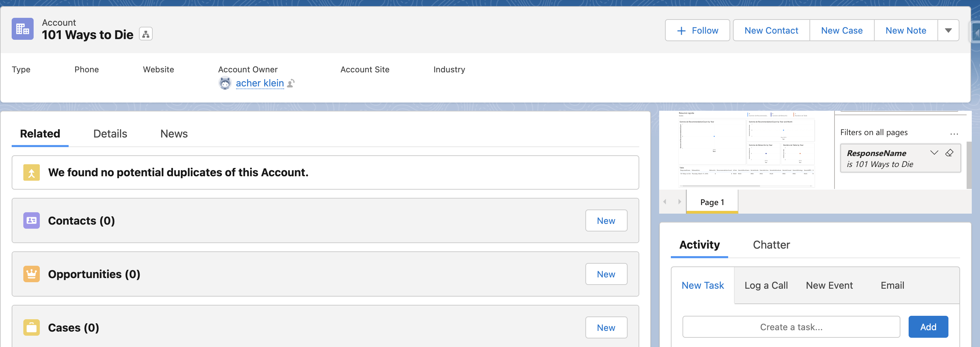Click the Contacts related list icon
980x347 pixels.
(31, 220)
